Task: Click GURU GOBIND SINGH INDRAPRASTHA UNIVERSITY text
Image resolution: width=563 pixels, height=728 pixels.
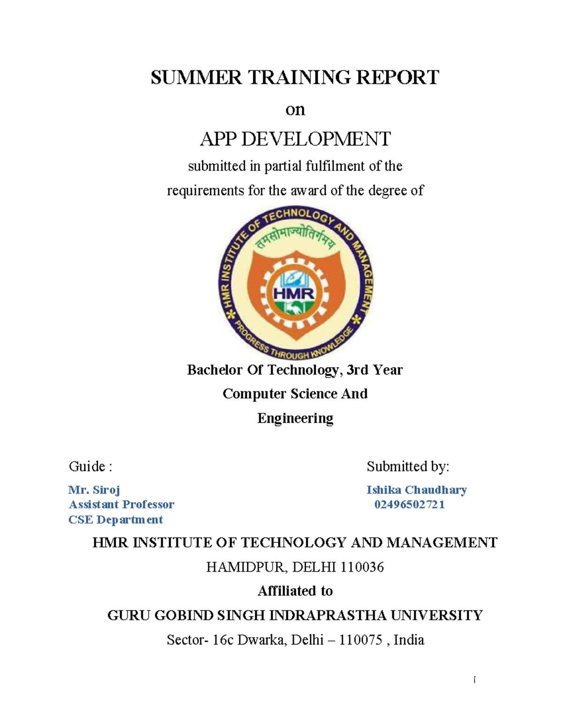Action: pos(295,615)
